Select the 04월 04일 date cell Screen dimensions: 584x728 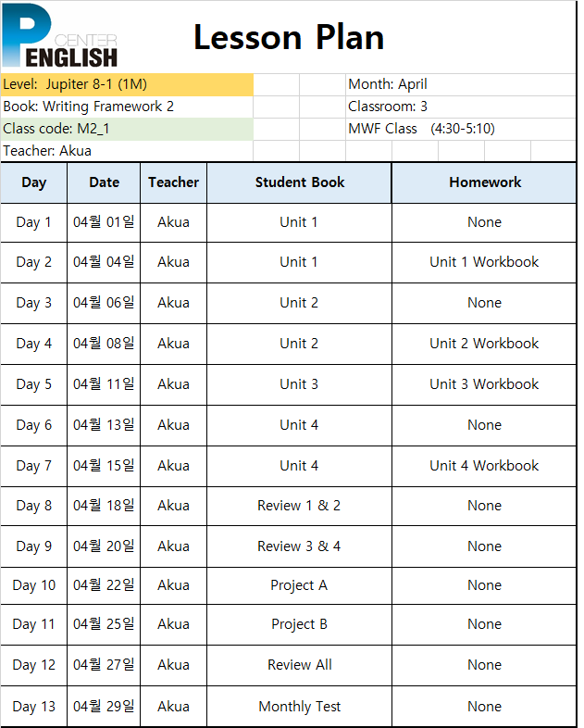(x=104, y=262)
